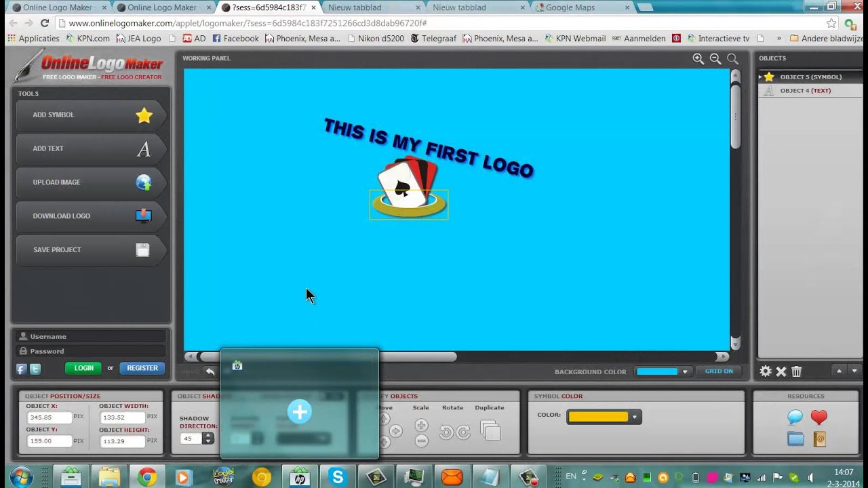Viewport: 868px width, 488px height.
Task: Open the orange mail app in taskbar
Action: pyautogui.click(x=451, y=477)
